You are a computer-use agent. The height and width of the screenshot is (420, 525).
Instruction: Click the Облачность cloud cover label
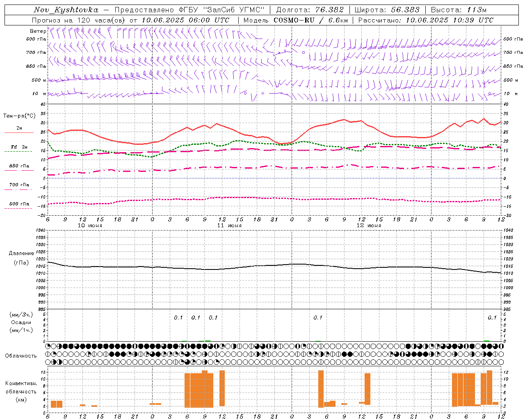coord(21,356)
